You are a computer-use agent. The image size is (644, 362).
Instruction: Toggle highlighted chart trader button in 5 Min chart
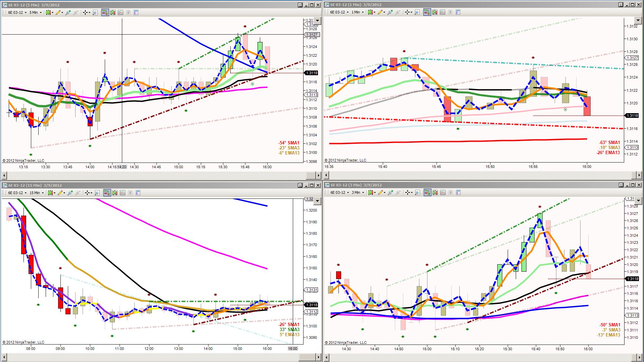coord(105,12)
